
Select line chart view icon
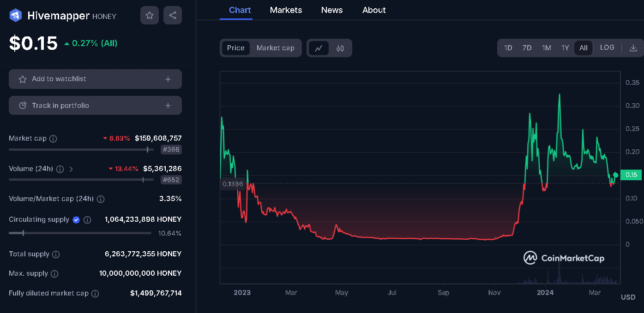click(x=319, y=48)
